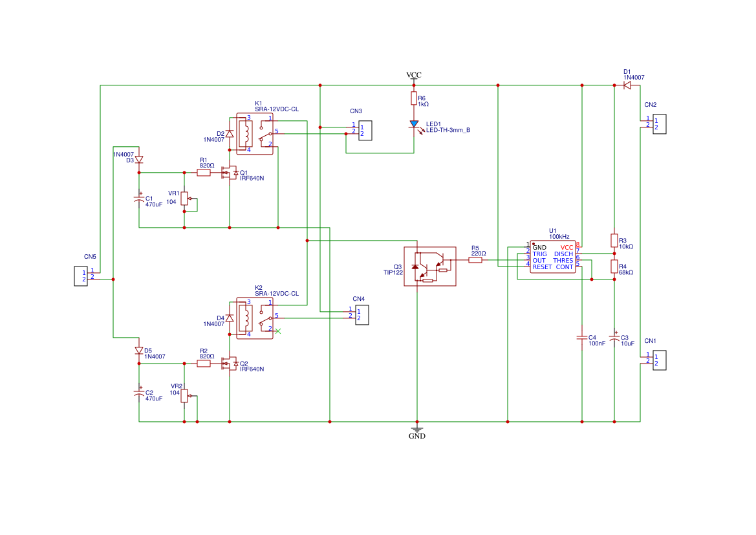Screen dimensions: 756x535
Task: Select the 10uF value text
Action: [x=627, y=344]
